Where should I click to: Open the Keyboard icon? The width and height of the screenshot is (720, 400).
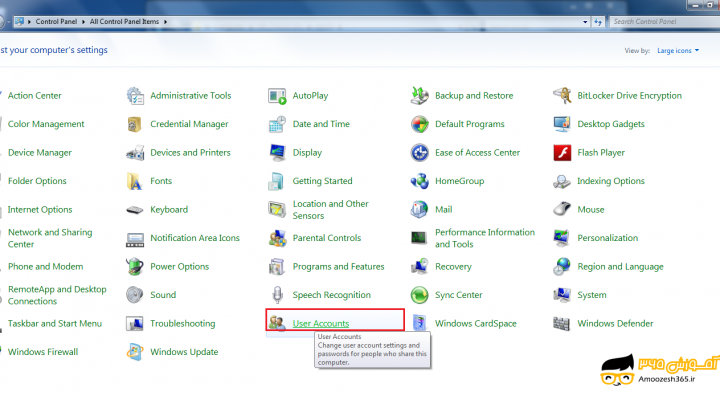click(x=135, y=210)
